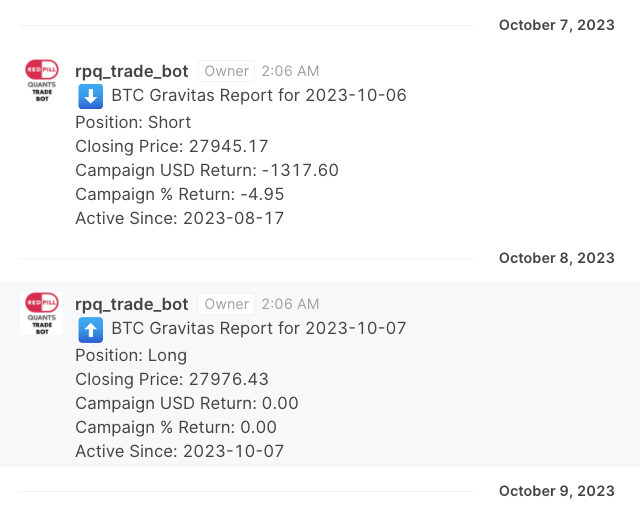
Task: Select the October 8, 2023 date separator
Action: 556,258
